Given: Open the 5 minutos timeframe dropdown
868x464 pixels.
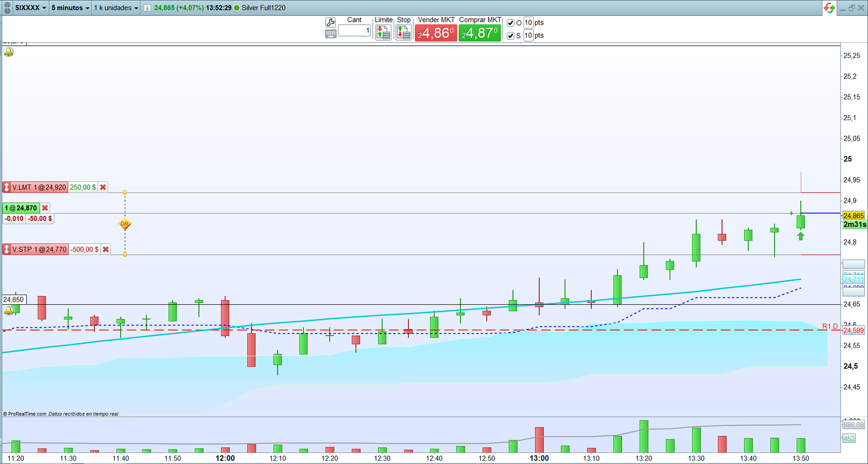Looking at the screenshot, I should coord(70,8).
